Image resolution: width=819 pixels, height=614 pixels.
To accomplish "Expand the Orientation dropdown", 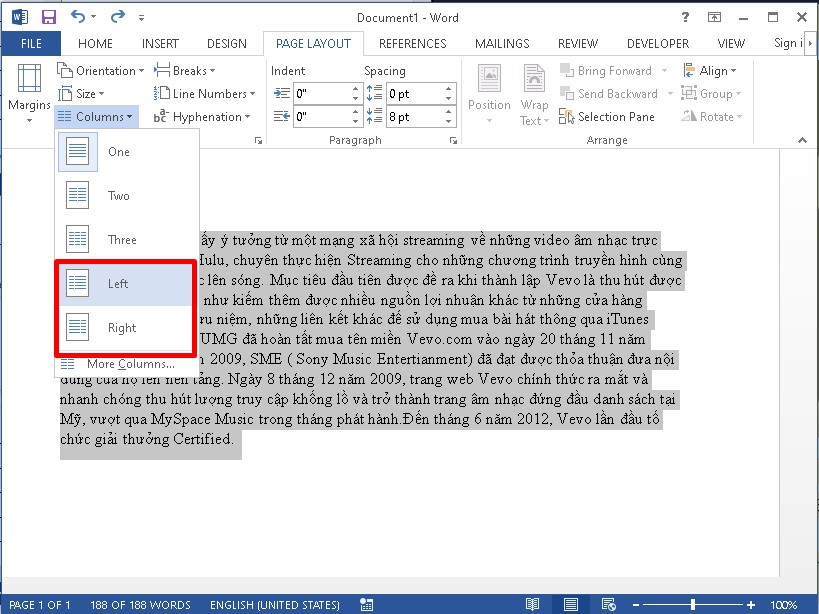I will coord(100,71).
